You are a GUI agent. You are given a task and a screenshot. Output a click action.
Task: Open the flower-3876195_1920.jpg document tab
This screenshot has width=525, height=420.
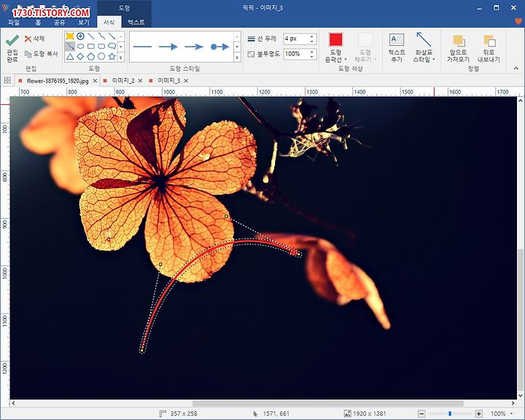click(58, 81)
